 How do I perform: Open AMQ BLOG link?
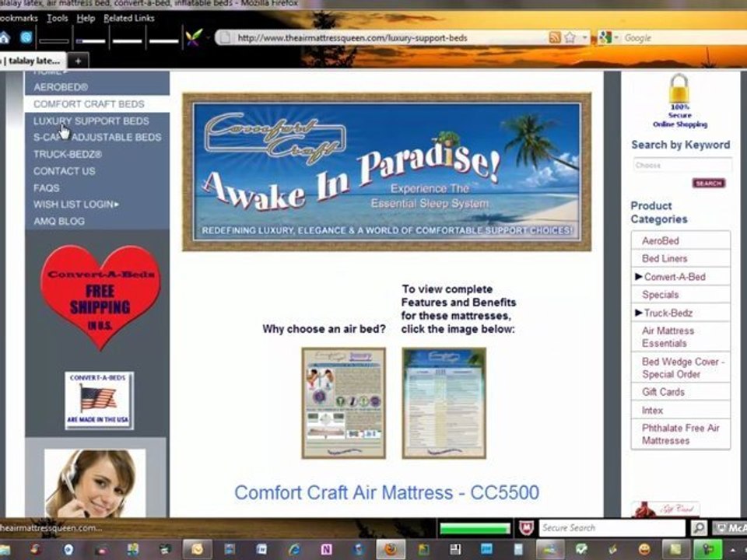tap(59, 221)
